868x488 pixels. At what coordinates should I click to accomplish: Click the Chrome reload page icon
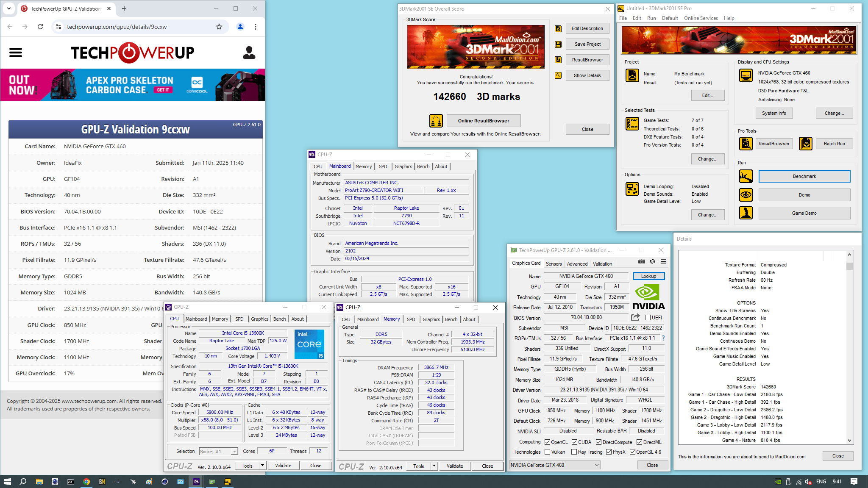[x=40, y=27]
